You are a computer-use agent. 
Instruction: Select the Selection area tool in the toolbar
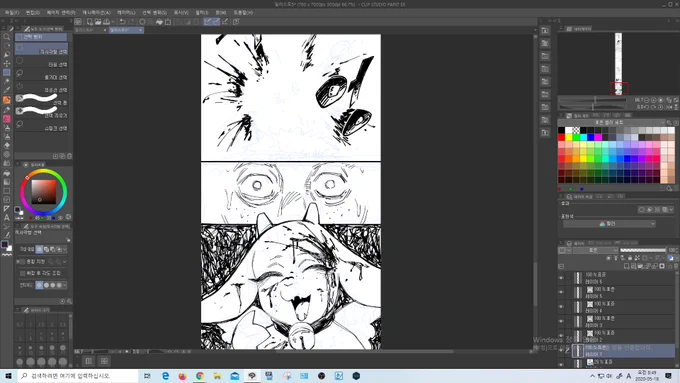7,72
